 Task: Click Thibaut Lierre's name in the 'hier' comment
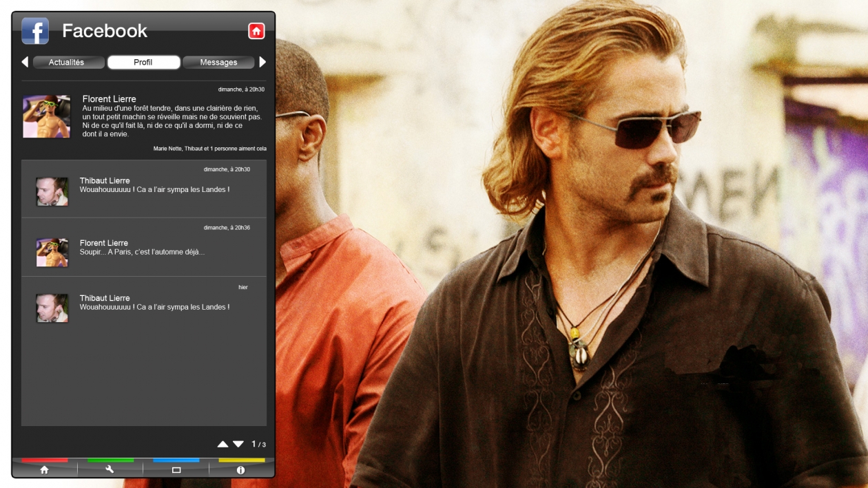[x=105, y=298]
